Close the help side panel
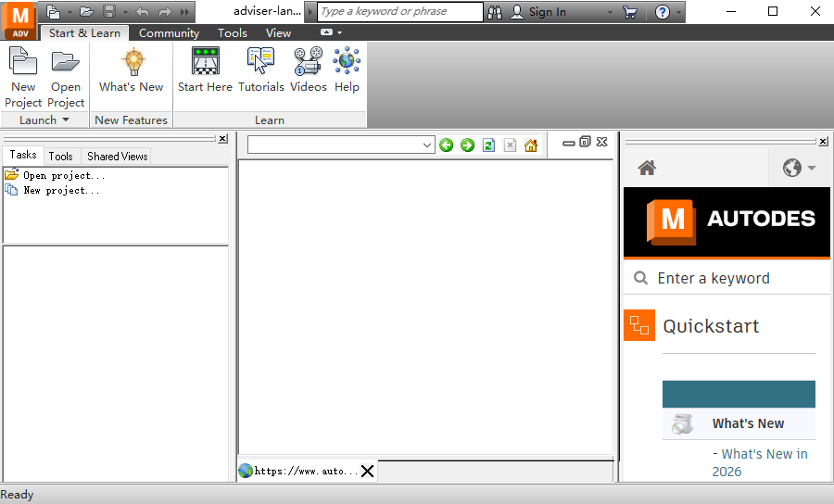834x504 pixels. [x=824, y=142]
